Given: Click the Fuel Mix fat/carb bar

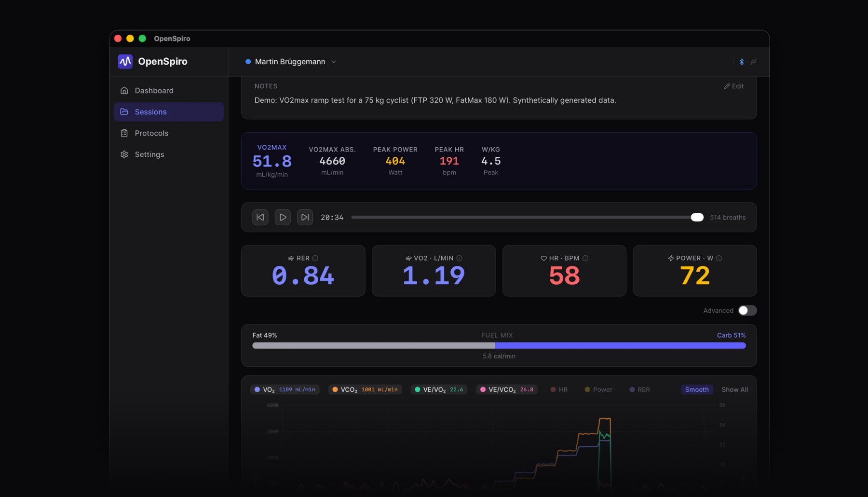Looking at the screenshot, I should click(499, 345).
